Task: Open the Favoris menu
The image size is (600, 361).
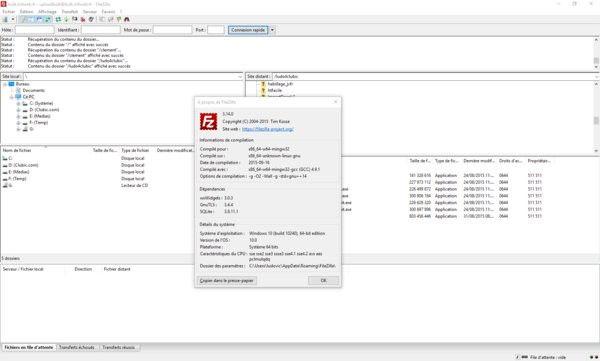Action: tap(108, 11)
